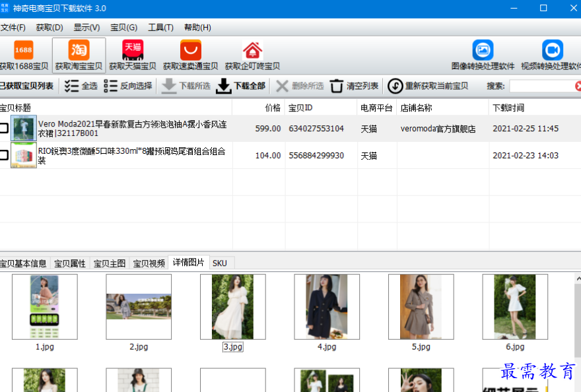This screenshot has width=581, height=392.
Task: Click 全选 select all
Action: point(81,86)
